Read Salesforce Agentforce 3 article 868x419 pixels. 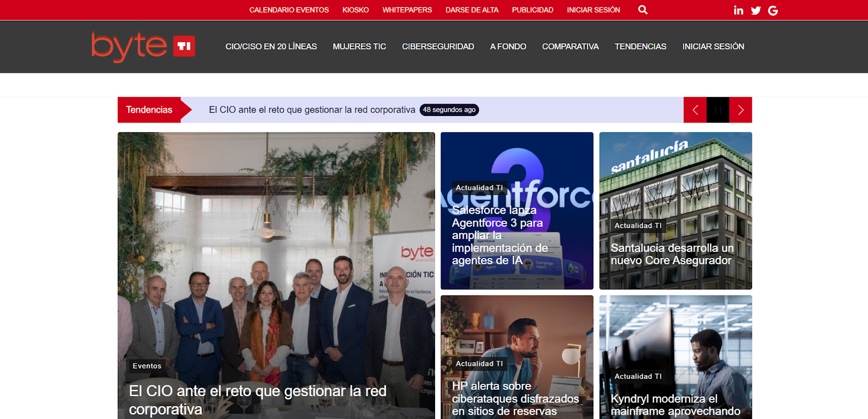click(x=500, y=235)
